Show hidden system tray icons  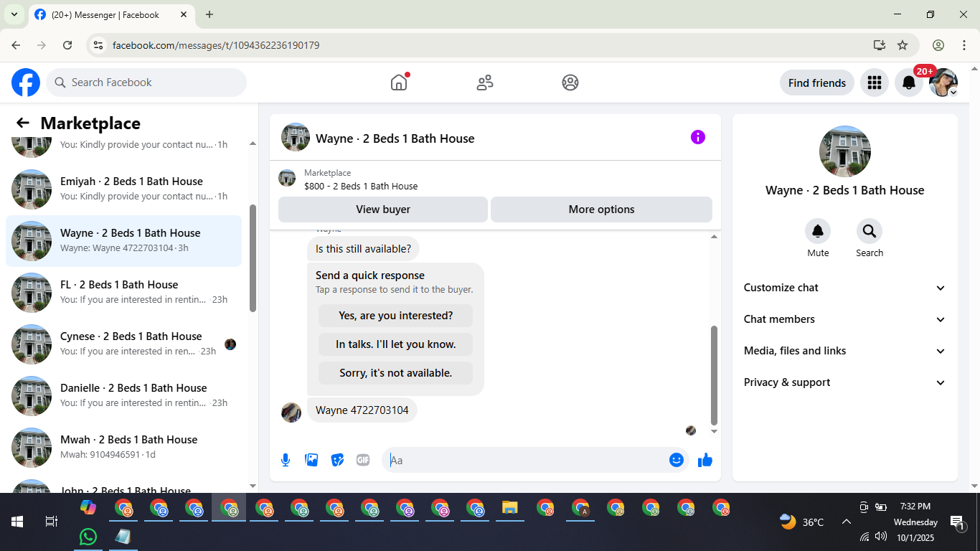coord(846,522)
